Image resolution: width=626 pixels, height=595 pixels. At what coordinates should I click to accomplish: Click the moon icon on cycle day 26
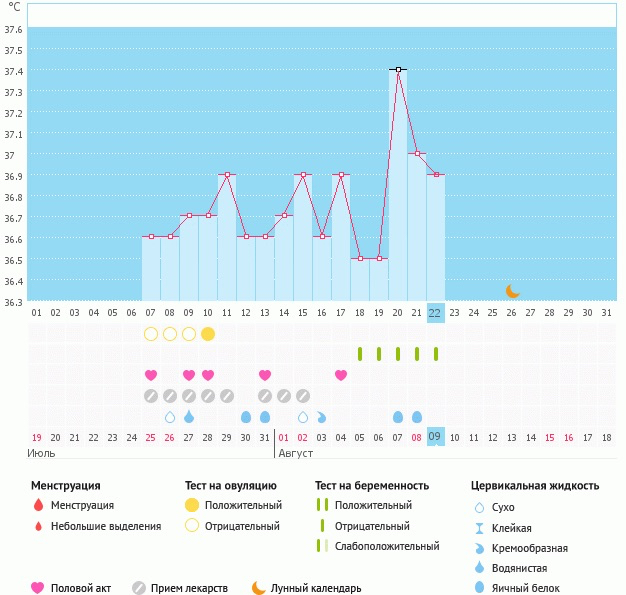pyautogui.click(x=512, y=291)
